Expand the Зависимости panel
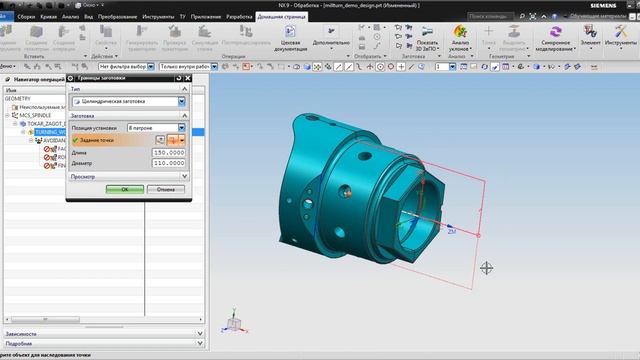The width and height of the screenshot is (640, 360). 200,333
